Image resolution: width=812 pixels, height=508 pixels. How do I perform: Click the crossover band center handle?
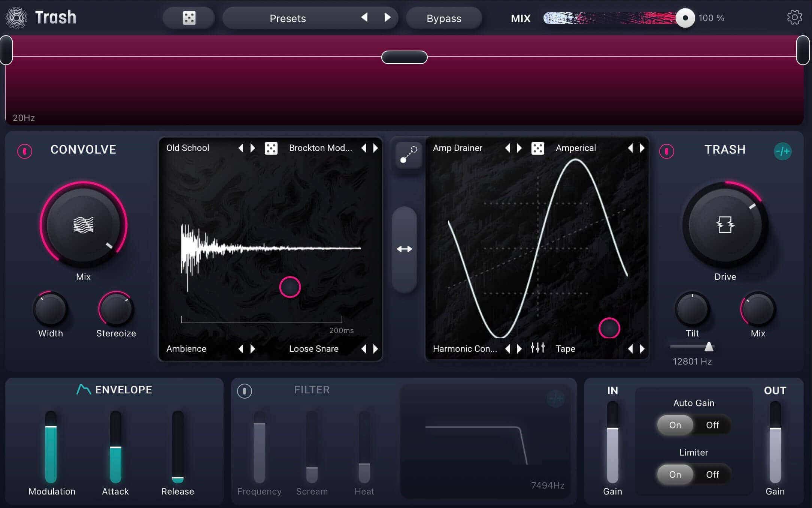click(x=404, y=57)
